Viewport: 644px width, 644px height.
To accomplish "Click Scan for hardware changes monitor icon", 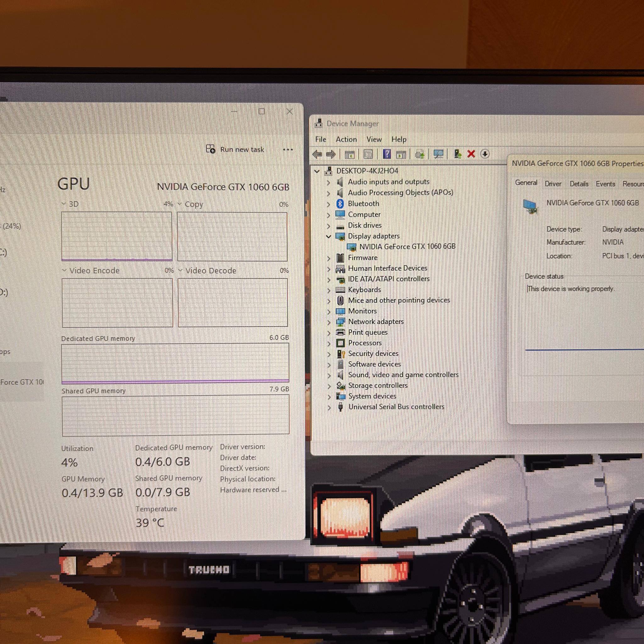I will [x=438, y=154].
